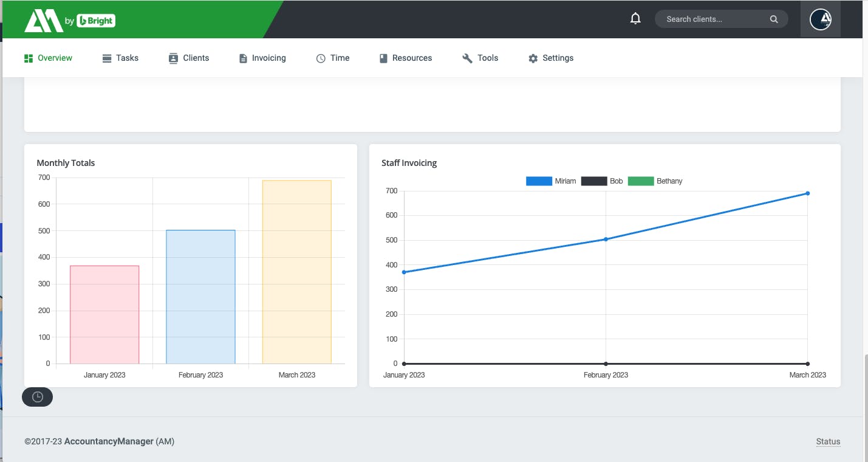Open the Status link in footer
The width and height of the screenshot is (868, 462).
pos(828,442)
